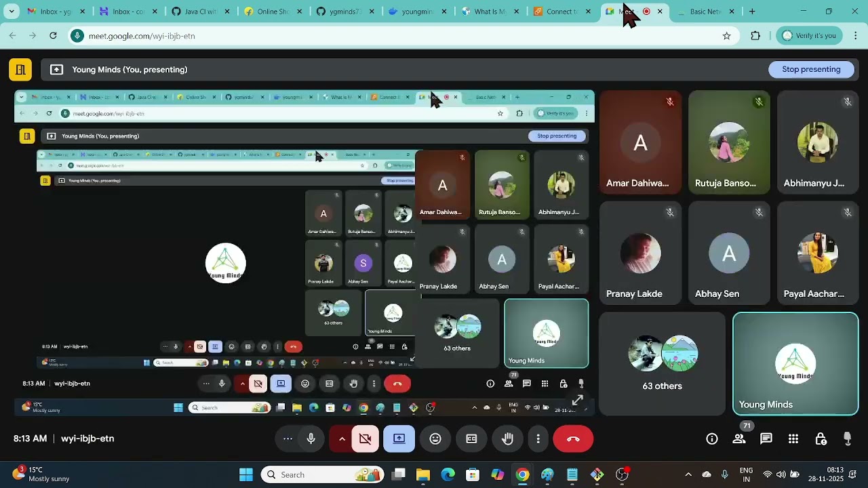The image size is (868, 488).
Task: Click mute icon on Abhimanyu's tile
Action: click(x=848, y=102)
